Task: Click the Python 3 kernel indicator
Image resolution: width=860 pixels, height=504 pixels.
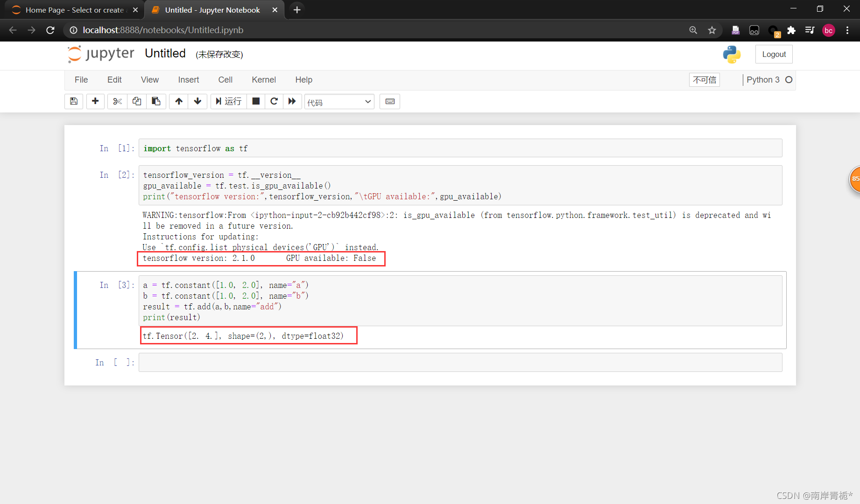Action: coord(763,80)
